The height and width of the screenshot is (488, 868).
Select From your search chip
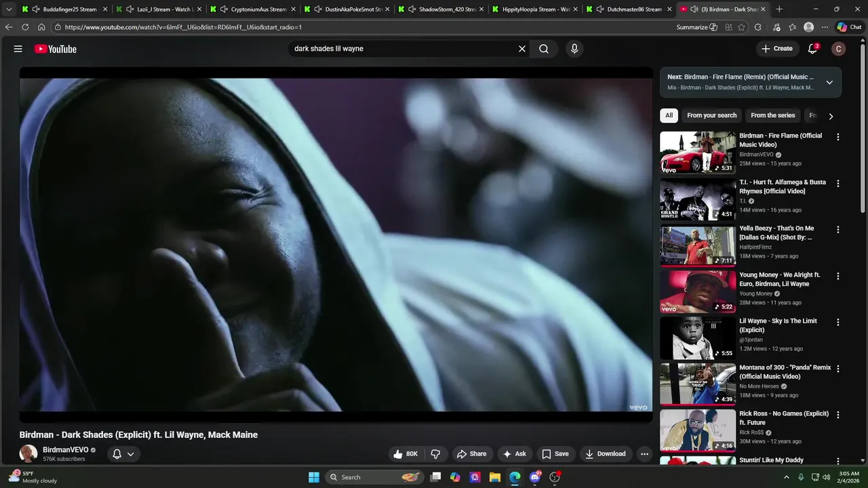(x=711, y=115)
